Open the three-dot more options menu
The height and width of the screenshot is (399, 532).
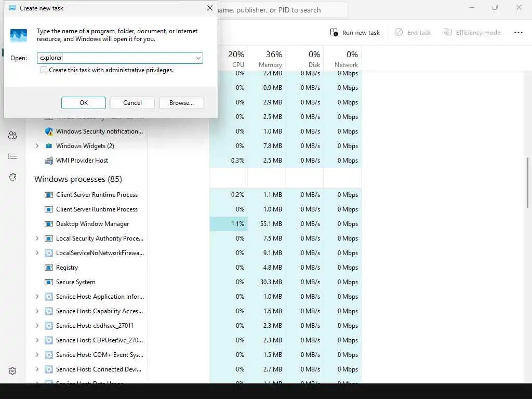(x=518, y=33)
